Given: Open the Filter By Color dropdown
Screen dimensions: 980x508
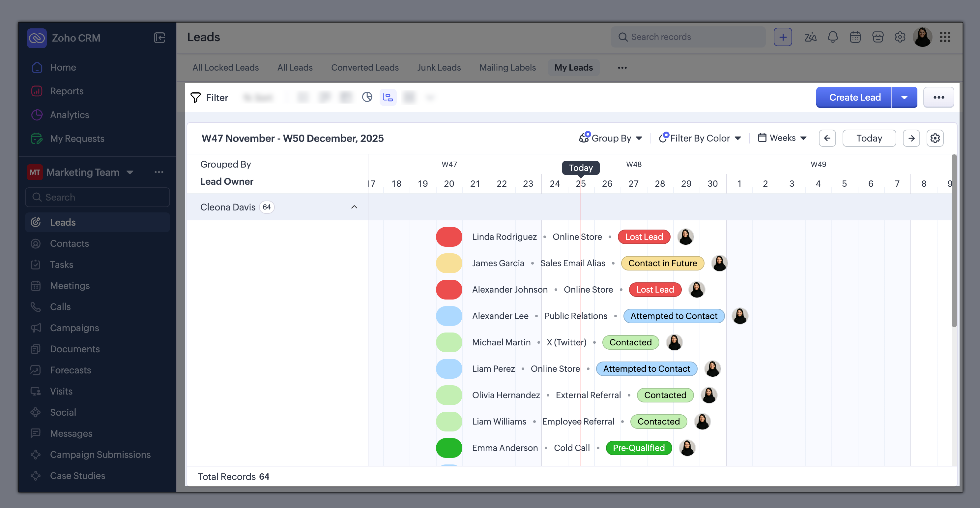Looking at the screenshot, I should [700, 138].
